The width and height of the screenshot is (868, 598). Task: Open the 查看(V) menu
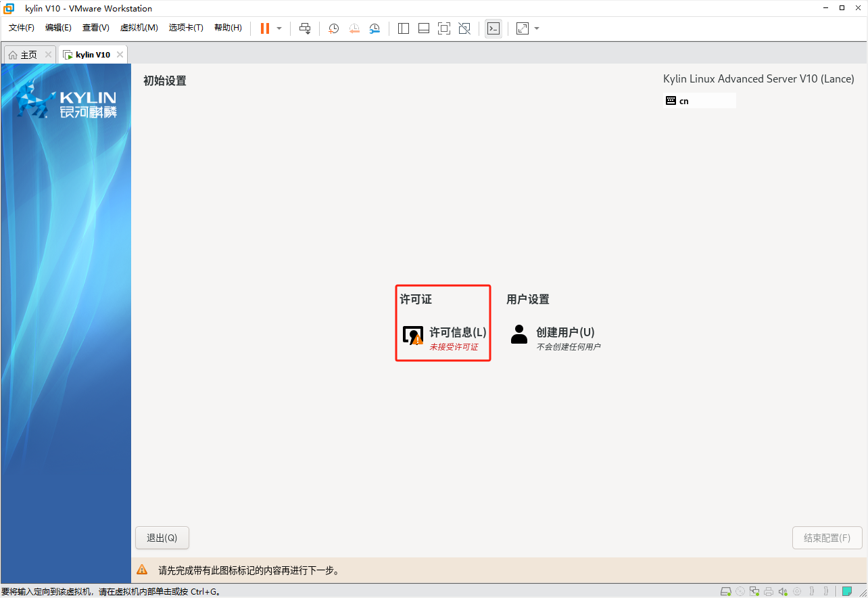[95, 28]
